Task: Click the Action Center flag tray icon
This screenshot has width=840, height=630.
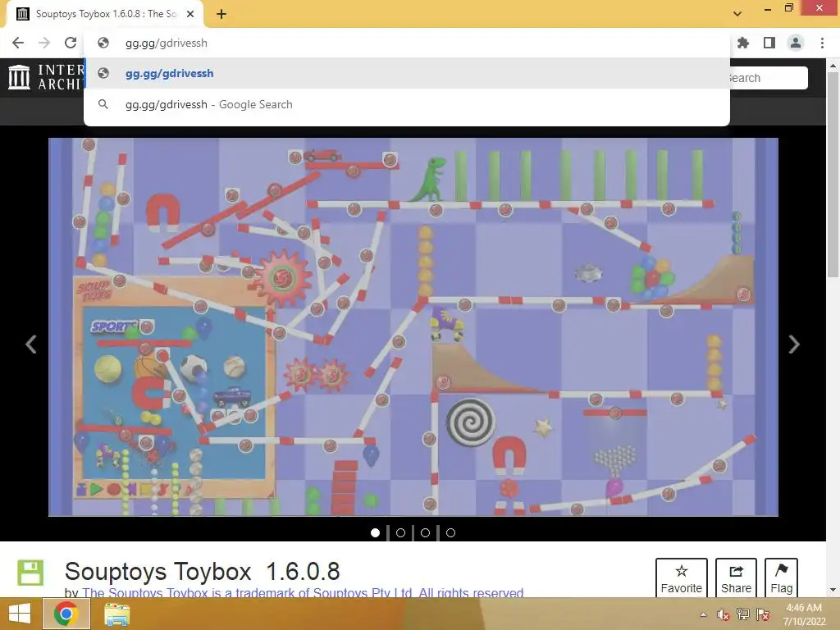Action: (763, 614)
